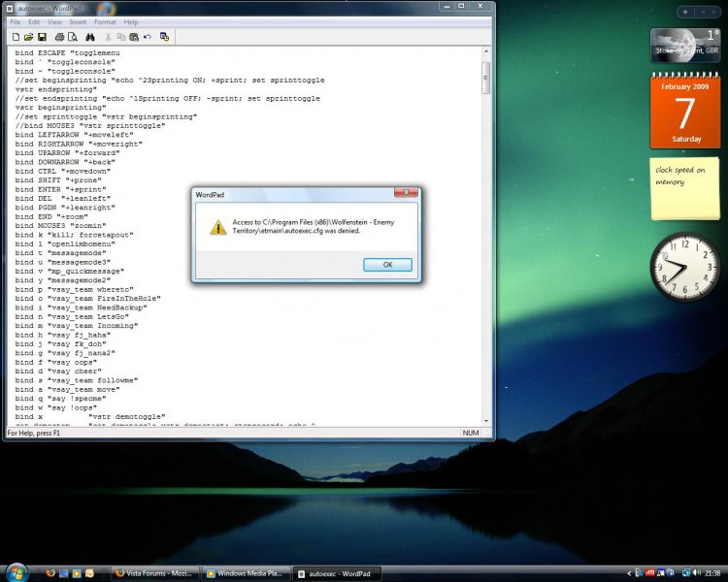Click the taskbar clock showing 21:38

pyautogui.click(x=712, y=573)
